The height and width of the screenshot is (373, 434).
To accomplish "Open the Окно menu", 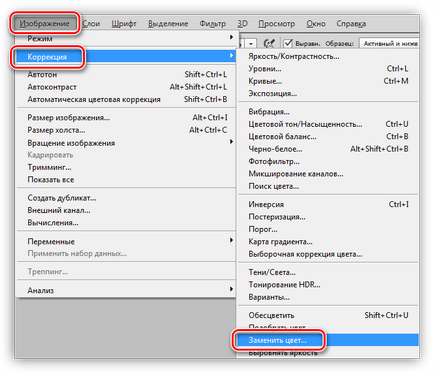I will click(316, 24).
